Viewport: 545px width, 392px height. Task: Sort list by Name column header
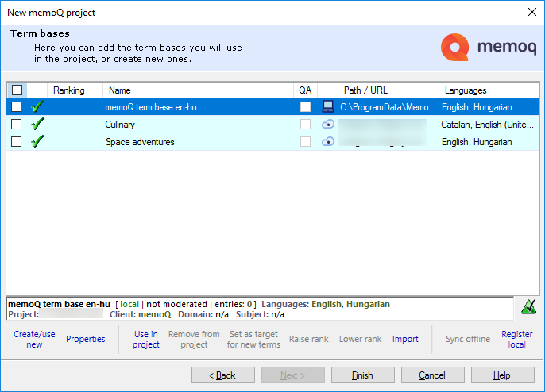point(119,90)
